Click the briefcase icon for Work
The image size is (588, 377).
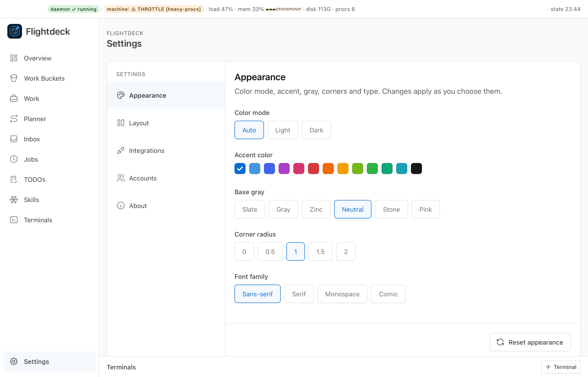(14, 98)
